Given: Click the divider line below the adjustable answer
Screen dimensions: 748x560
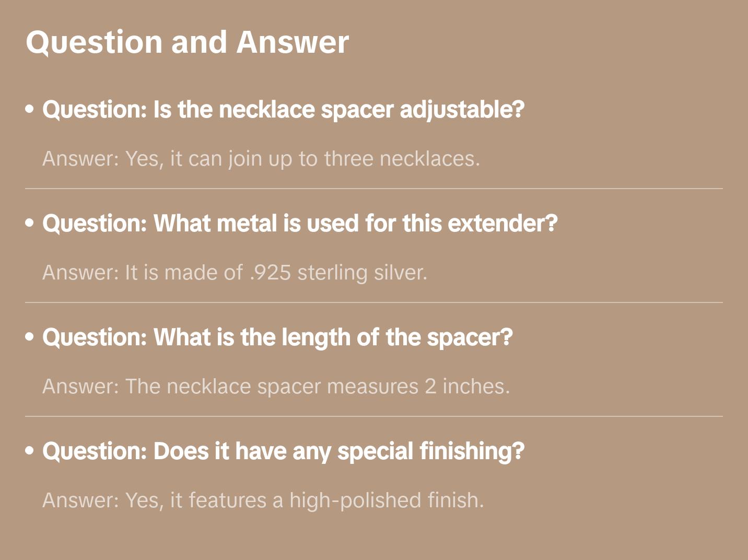Looking at the screenshot, I should pyautogui.click(x=373, y=189).
